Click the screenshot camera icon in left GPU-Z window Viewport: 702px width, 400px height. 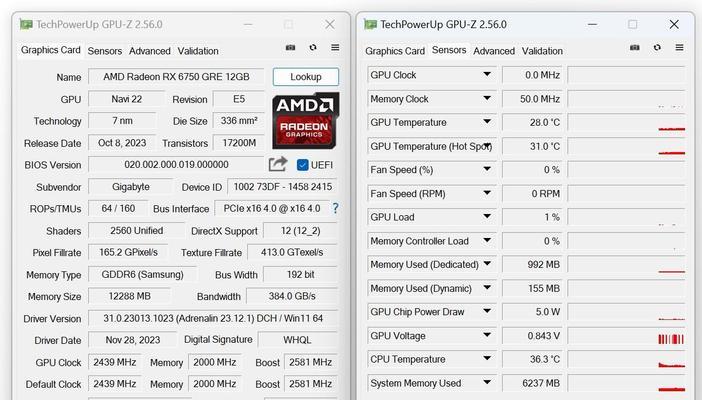(x=291, y=47)
